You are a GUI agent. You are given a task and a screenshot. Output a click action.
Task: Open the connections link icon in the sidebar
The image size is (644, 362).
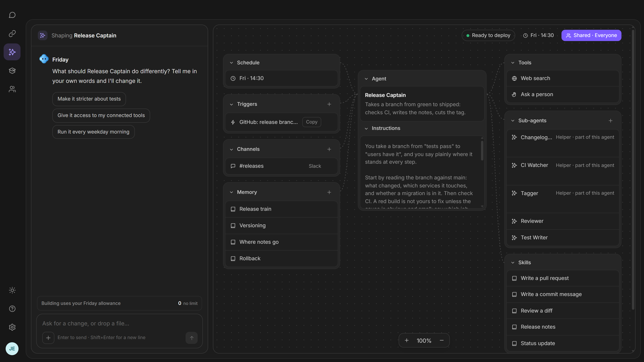12,33
